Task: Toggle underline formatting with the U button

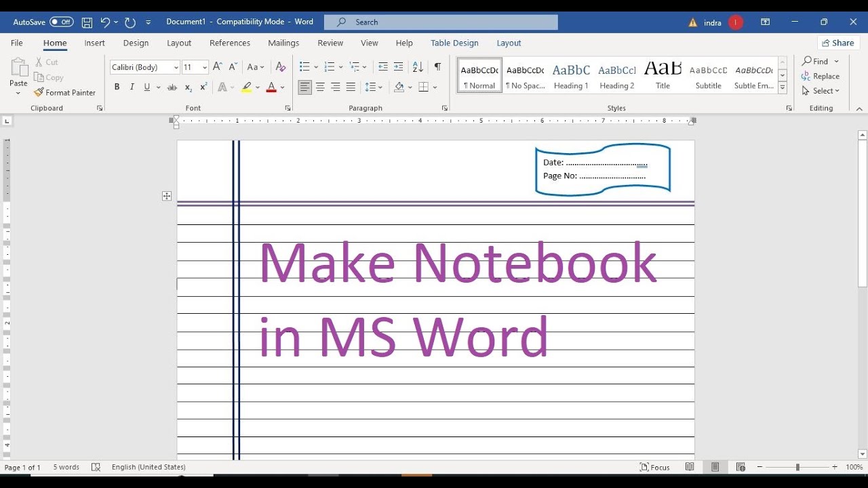Action: tap(146, 87)
